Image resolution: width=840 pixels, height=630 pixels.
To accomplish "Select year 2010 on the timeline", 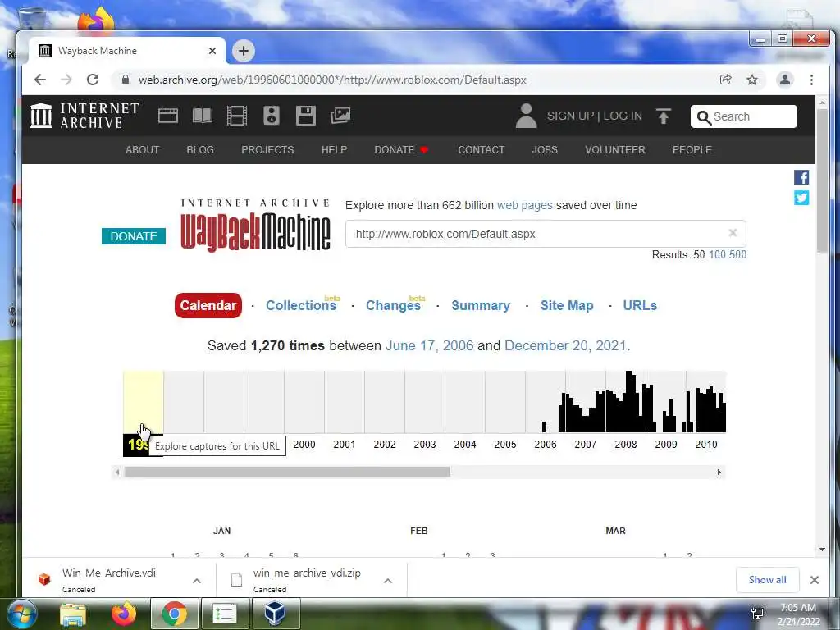I will (706, 445).
